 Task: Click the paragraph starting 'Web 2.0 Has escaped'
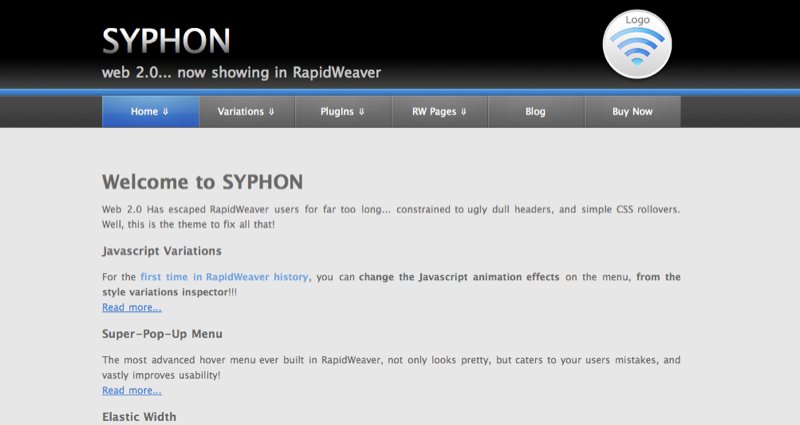(391, 216)
